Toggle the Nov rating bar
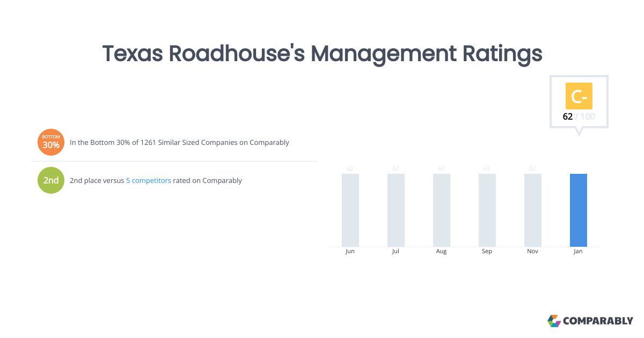Viewport: 644px width, 338px height. (532, 209)
